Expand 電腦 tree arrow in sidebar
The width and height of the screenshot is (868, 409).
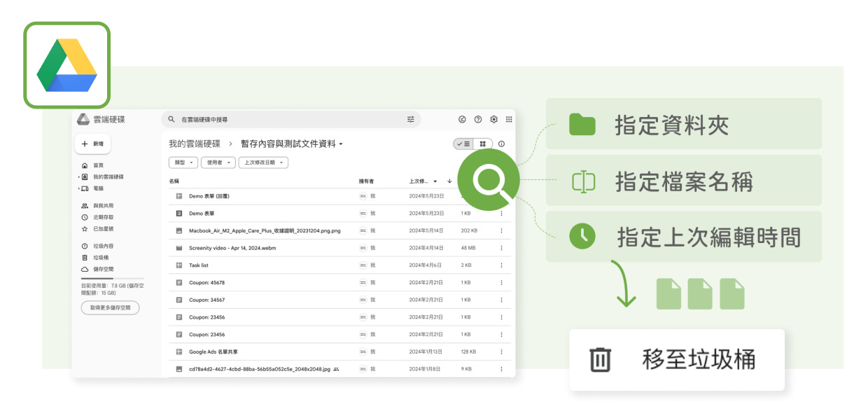(x=79, y=188)
